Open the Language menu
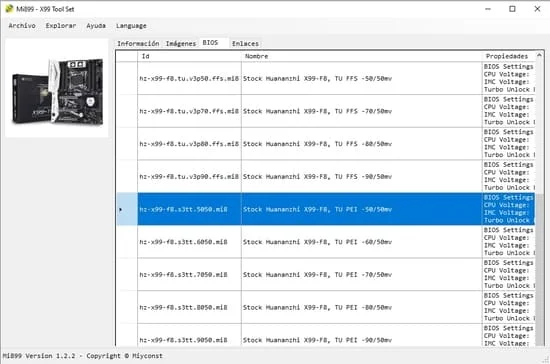Screen dimensions: 550x364 coord(131,26)
